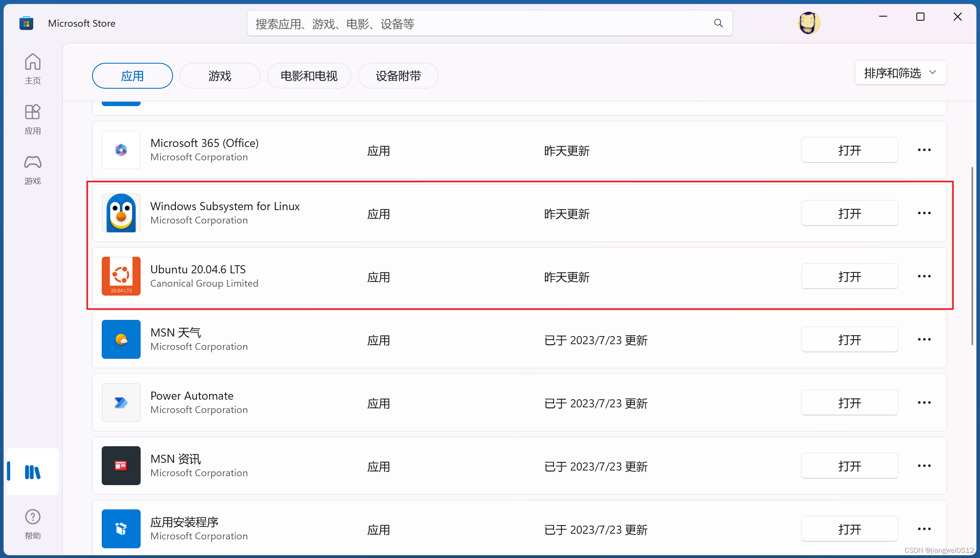The image size is (980, 558).
Task: Open the user profile avatar
Action: click(x=809, y=23)
